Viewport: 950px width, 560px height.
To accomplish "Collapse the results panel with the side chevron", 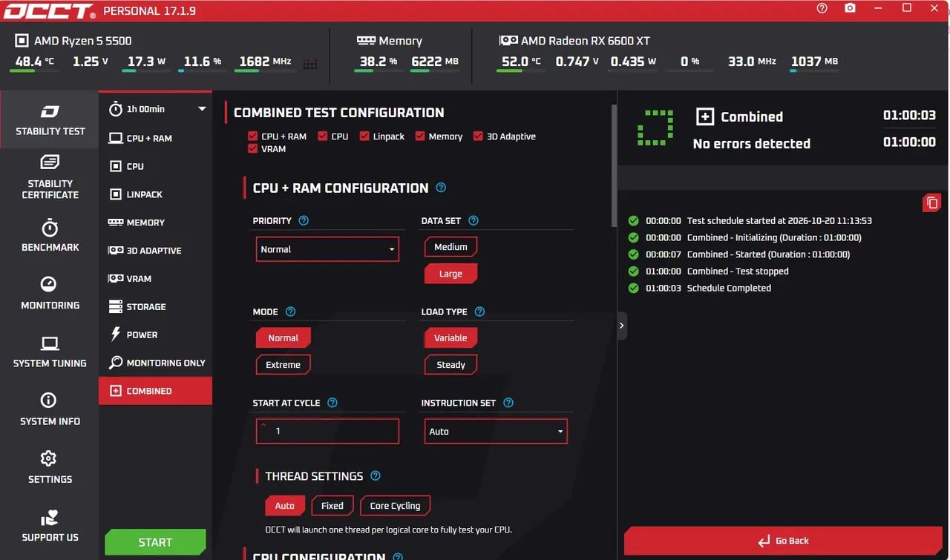I will pyautogui.click(x=622, y=326).
